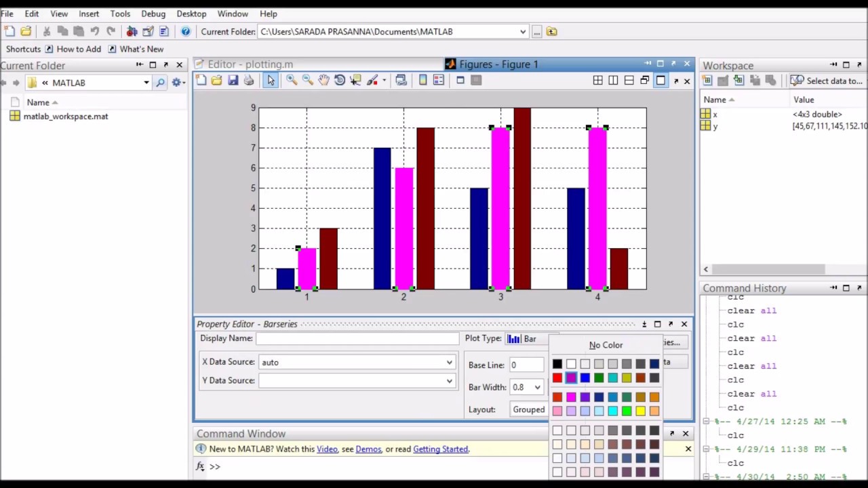Open the File menu
Viewport: 868px width, 488px height.
coord(7,14)
